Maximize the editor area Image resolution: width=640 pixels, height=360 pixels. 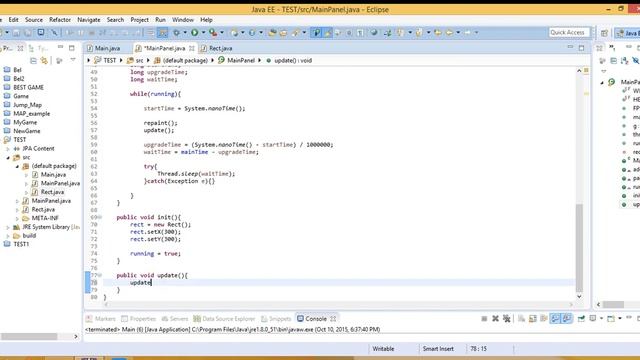coord(581,48)
